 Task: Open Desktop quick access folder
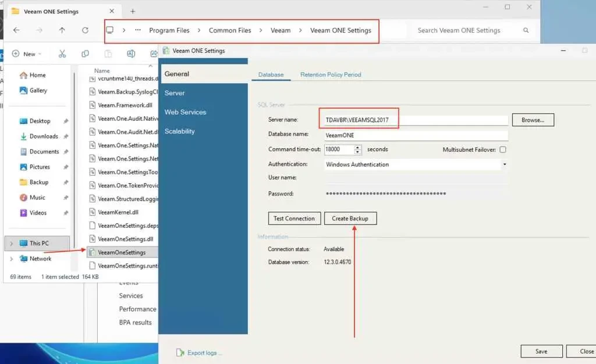pos(40,121)
